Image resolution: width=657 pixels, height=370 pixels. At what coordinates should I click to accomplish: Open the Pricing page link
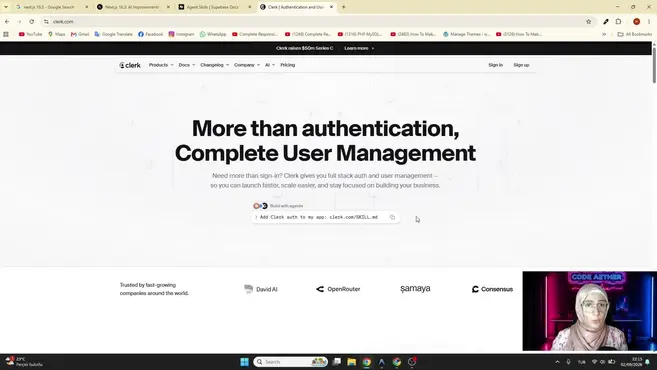[287, 65]
